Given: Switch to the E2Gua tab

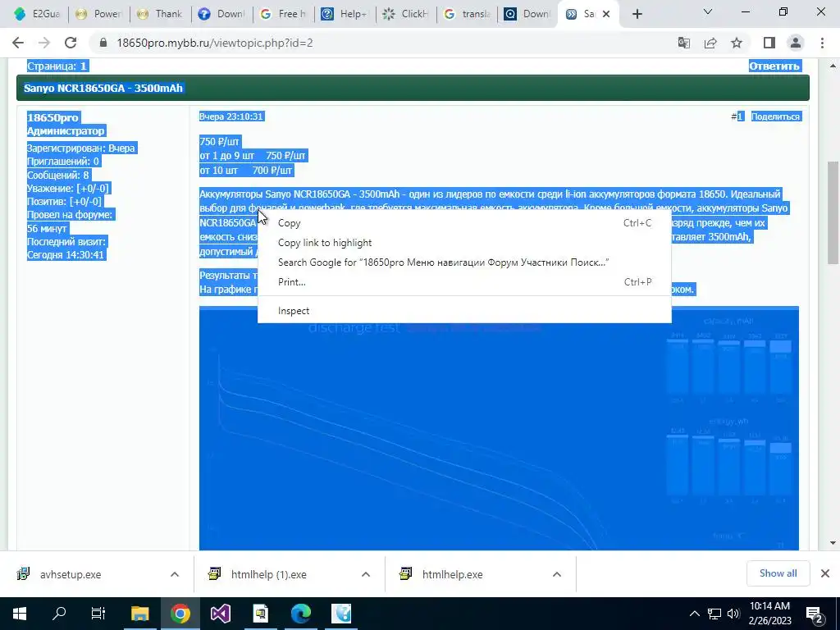Looking at the screenshot, I should pos(38,14).
